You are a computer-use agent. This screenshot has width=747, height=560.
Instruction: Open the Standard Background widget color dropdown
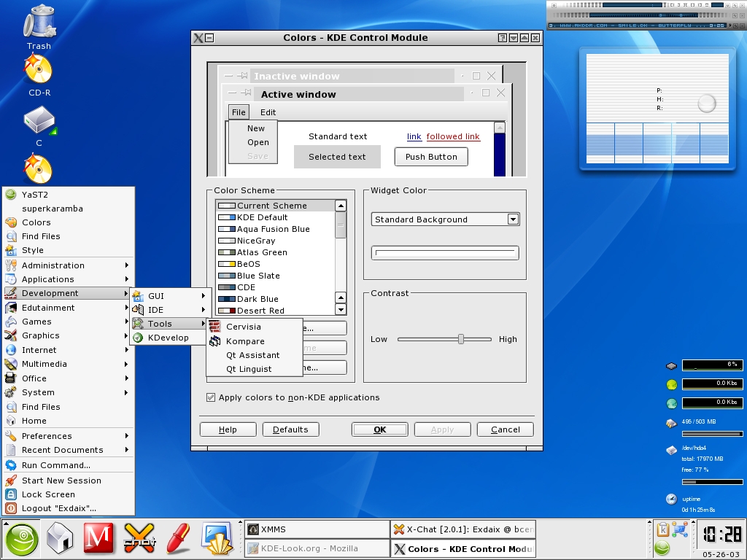(445, 219)
